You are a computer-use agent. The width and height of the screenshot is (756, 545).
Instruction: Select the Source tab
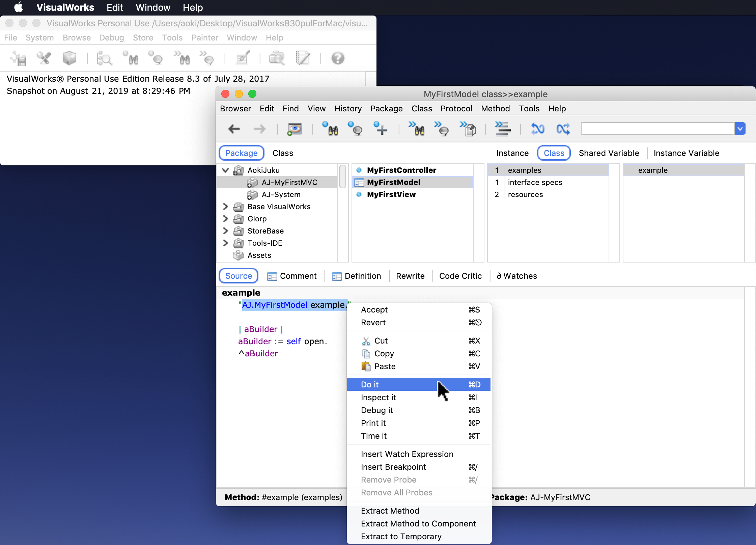(x=239, y=276)
